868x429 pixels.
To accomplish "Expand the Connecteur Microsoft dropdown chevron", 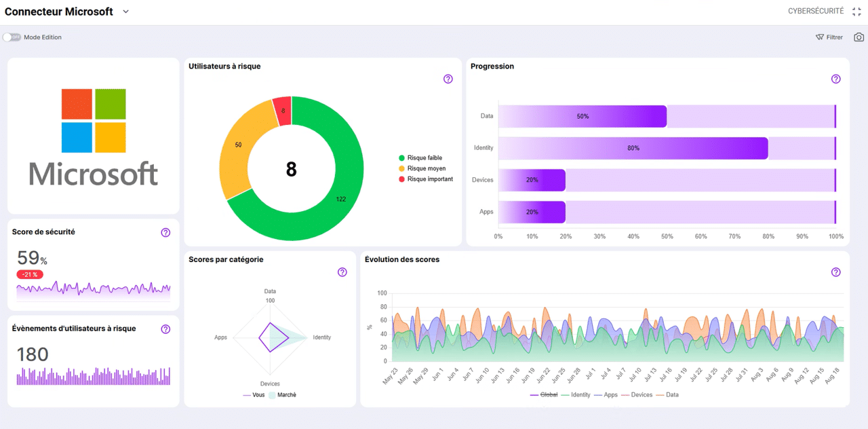I will click(x=125, y=12).
